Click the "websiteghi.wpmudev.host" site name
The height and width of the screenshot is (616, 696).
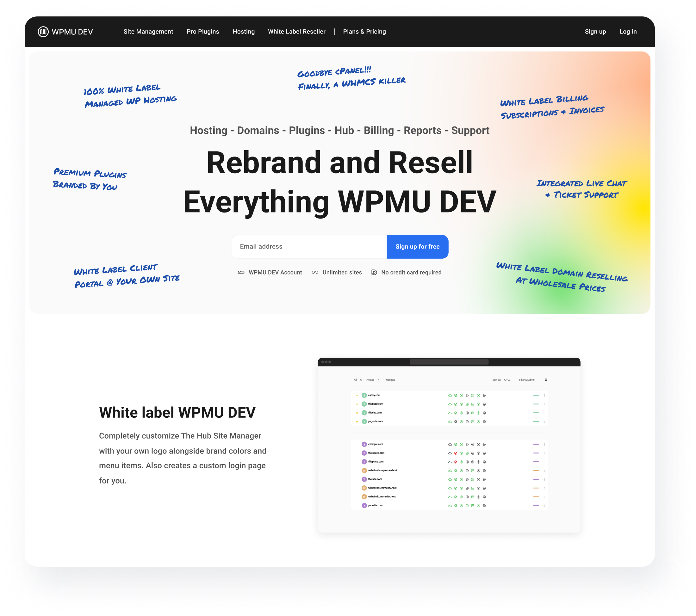(x=382, y=488)
